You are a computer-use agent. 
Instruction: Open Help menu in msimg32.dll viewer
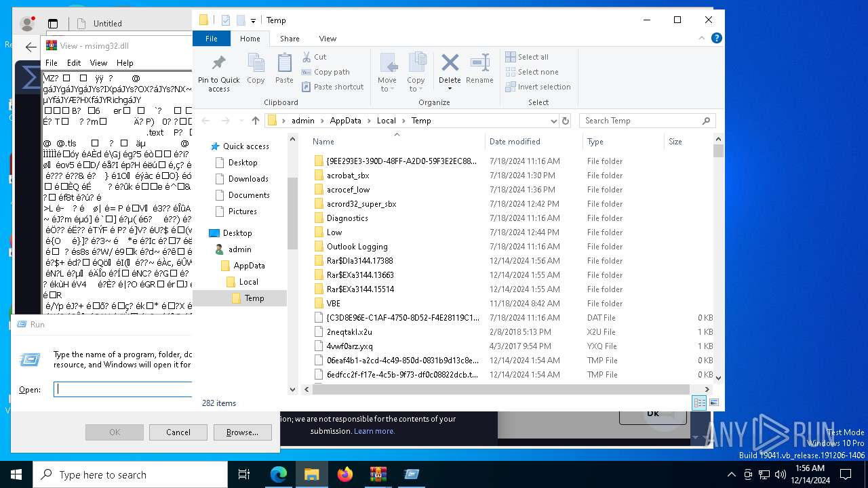click(x=125, y=63)
